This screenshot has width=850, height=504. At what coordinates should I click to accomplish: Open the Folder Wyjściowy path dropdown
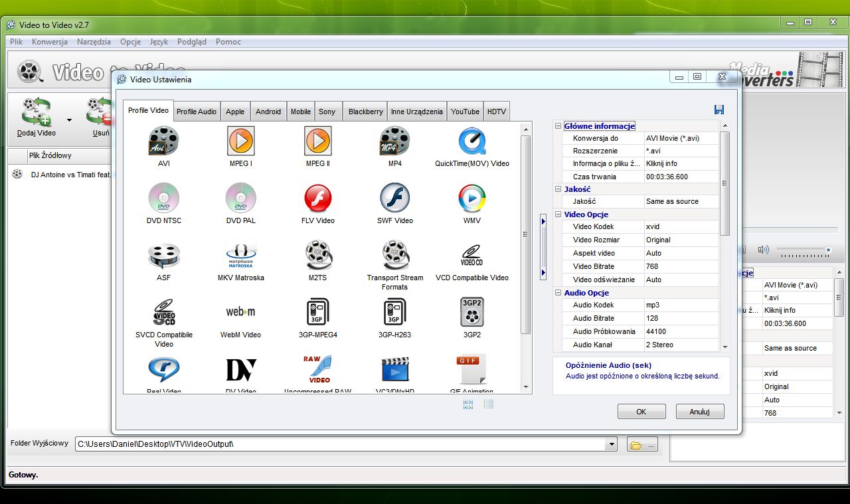tap(611, 445)
